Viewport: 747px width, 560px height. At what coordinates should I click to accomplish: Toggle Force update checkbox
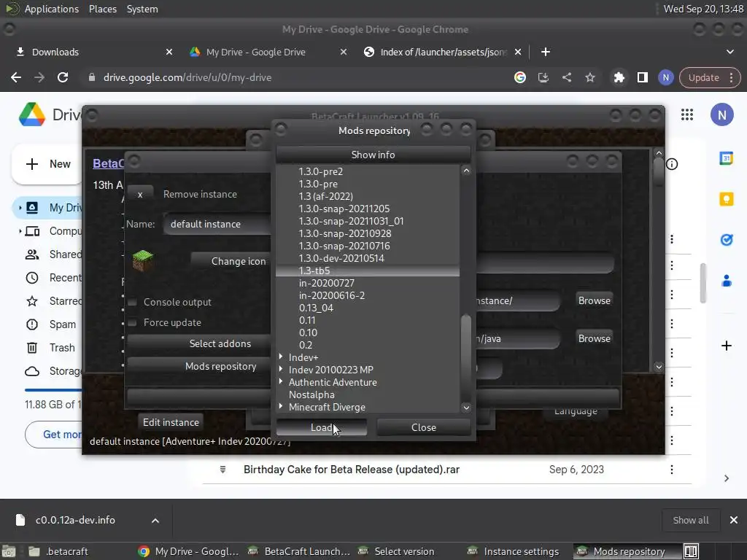[133, 323]
